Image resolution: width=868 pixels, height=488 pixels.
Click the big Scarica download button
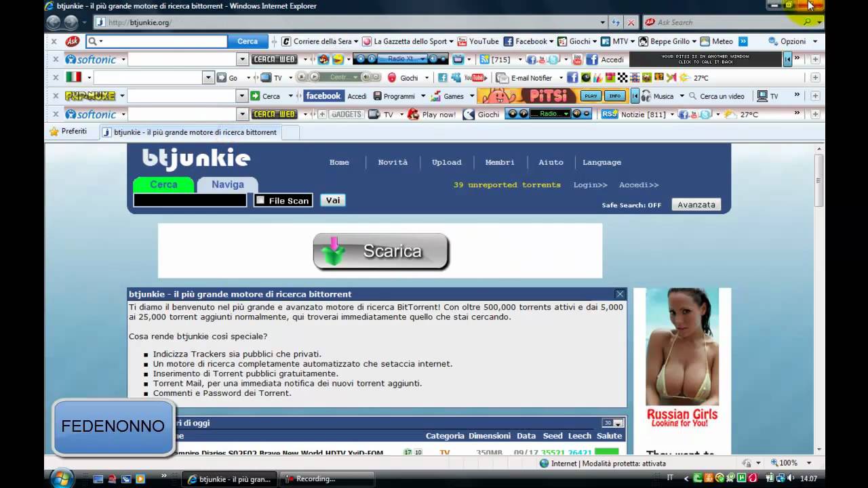tap(381, 251)
